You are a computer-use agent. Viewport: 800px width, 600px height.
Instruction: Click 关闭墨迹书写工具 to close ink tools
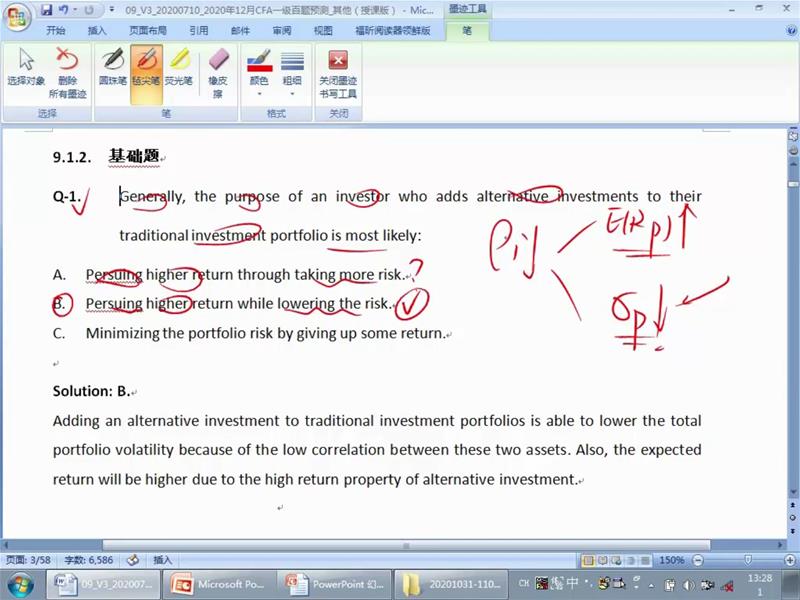pos(338,72)
